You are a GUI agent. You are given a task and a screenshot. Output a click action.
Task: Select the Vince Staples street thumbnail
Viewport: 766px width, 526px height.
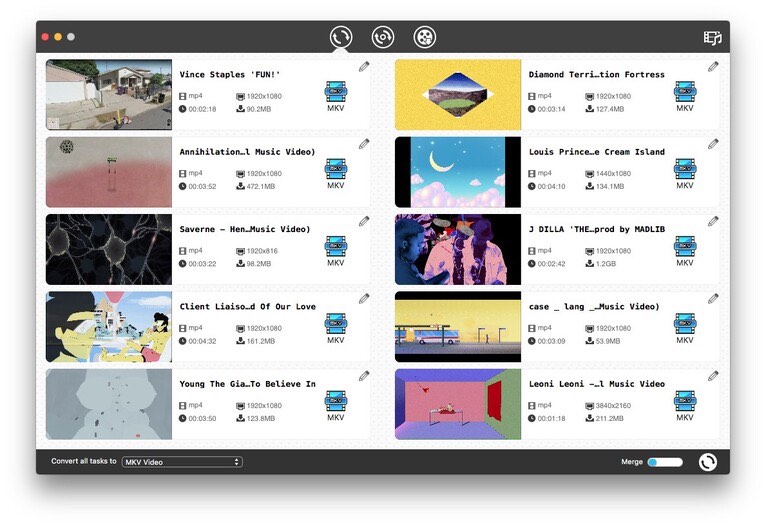[109, 95]
